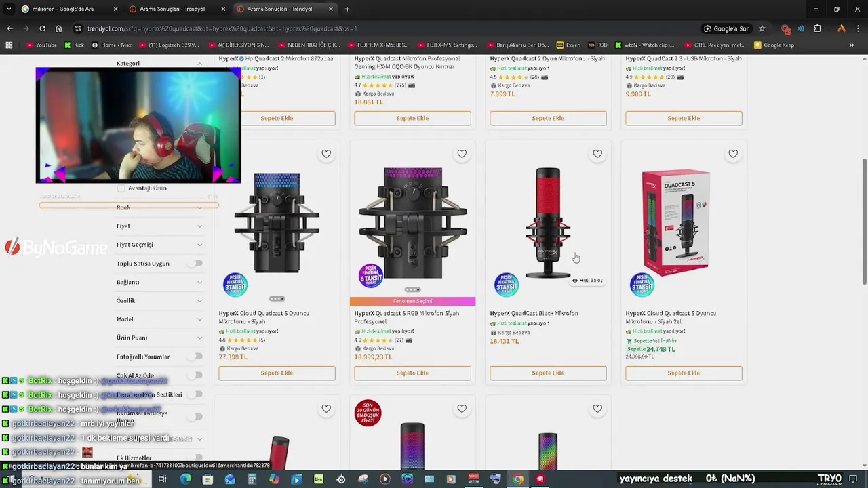Open the YouTube bookmark
868x488 pixels.
[x=41, y=45]
